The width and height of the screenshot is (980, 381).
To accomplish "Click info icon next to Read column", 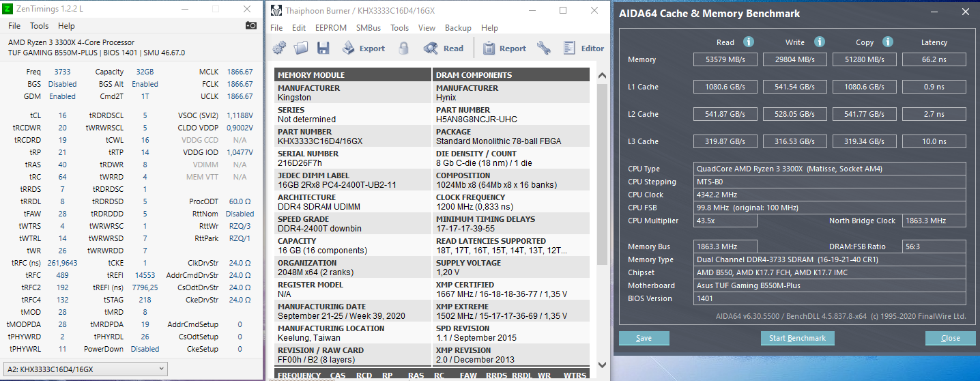I will pyautogui.click(x=749, y=42).
